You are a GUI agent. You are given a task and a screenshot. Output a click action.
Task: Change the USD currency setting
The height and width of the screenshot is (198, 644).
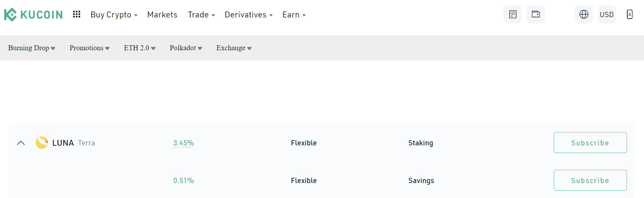[x=606, y=14]
